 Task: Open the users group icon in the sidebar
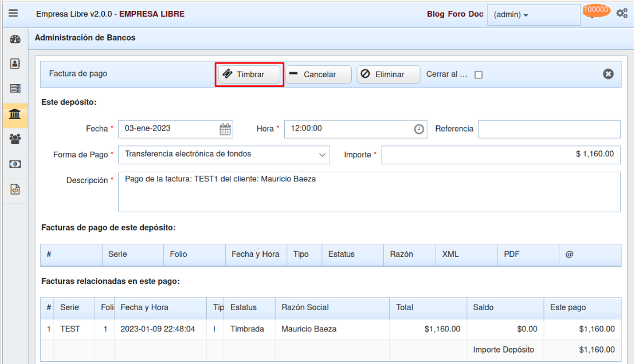coord(15,139)
